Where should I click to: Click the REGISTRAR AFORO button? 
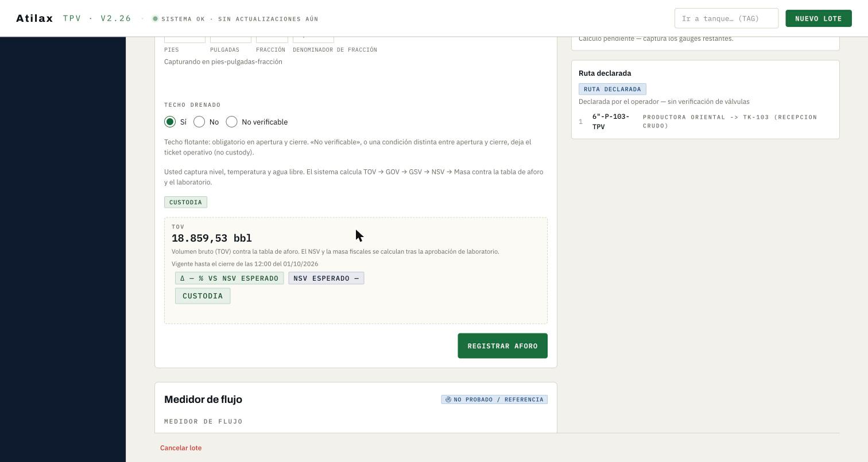click(x=502, y=346)
